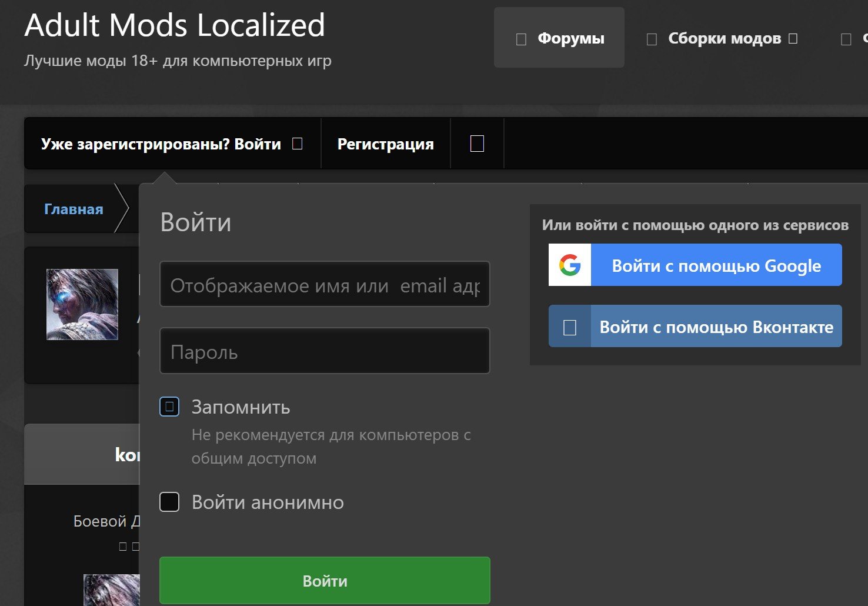Click the Vkontakte logo icon
The image size is (868, 606).
tap(569, 327)
